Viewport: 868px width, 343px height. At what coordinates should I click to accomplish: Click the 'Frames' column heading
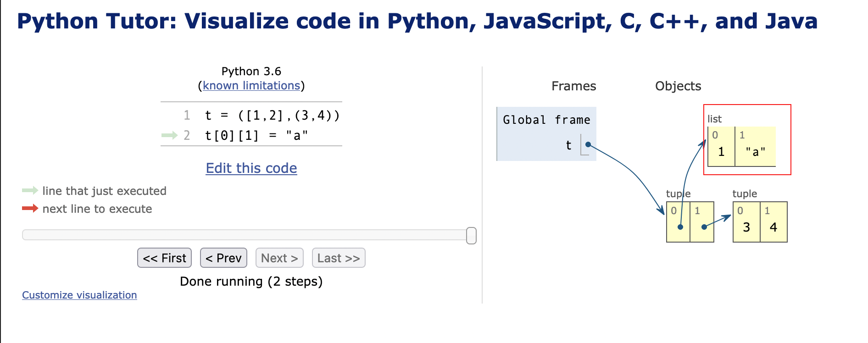[x=573, y=86]
